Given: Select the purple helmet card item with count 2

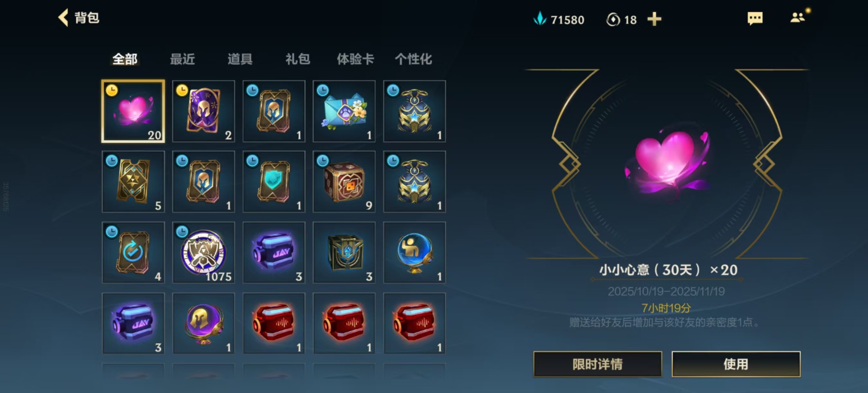Looking at the screenshot, I should pos(203,111).
